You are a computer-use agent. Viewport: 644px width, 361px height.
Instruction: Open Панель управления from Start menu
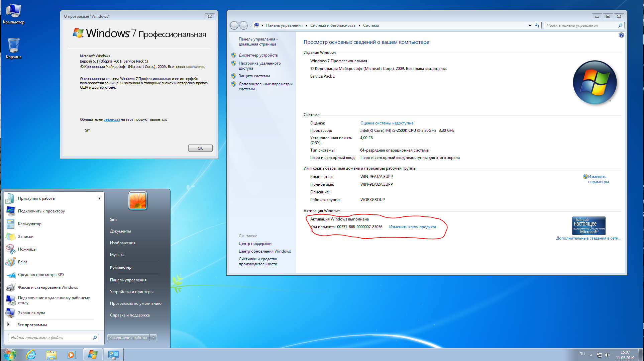pos(128,280)
